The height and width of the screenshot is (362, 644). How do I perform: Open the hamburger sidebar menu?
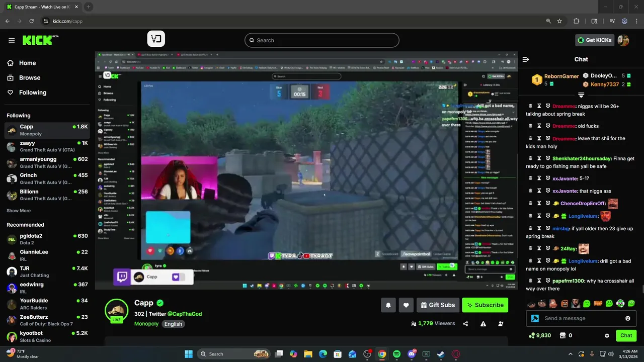coord(12,40)
